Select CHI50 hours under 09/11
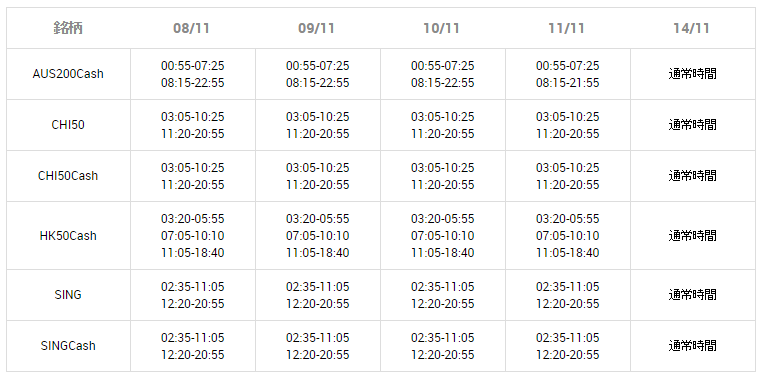776x387 pixels. click(318, 125)
